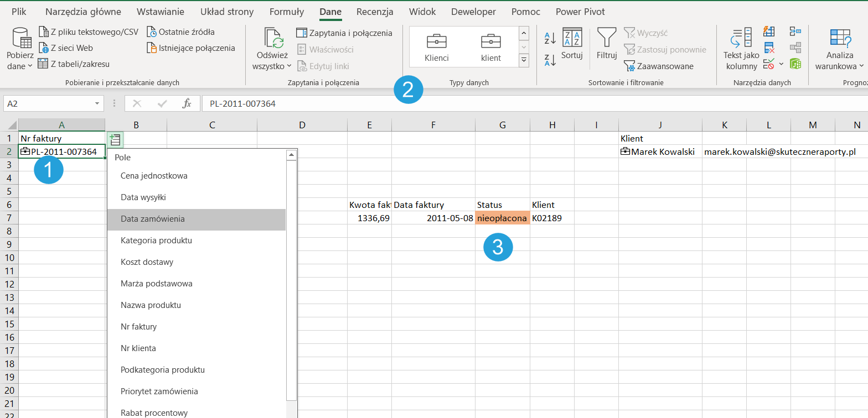Image resolution: width=868 pixels, height=418 pixels.
Task: Click the orange nieopłacona status cell
Action: [502, 218]
